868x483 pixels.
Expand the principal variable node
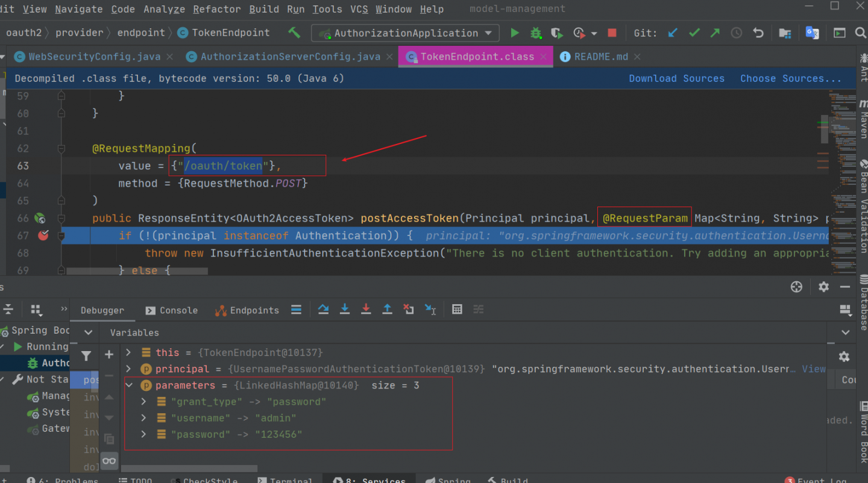(x=129, y=369)
